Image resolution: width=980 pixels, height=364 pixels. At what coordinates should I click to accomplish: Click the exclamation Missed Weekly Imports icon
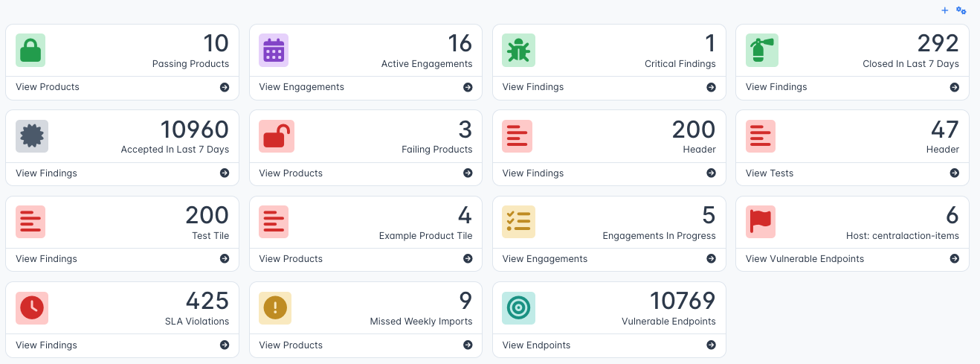(x=274, y=308)
